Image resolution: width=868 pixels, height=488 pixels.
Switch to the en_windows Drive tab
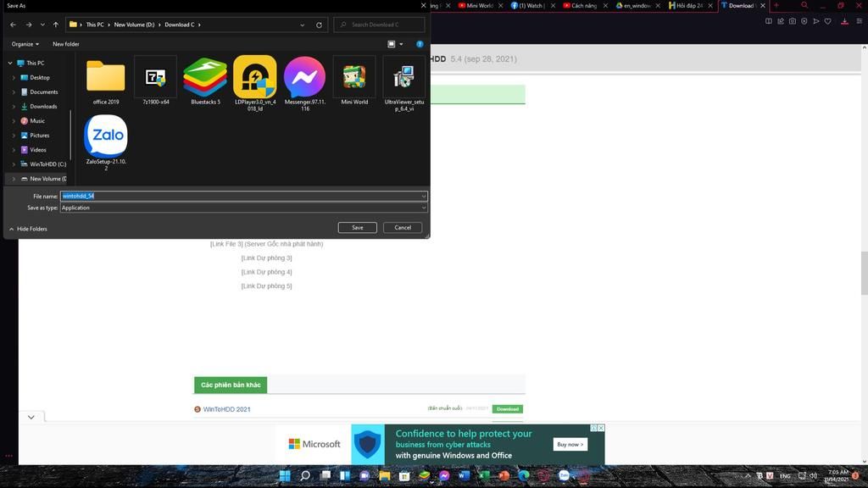click(x=632, y=6)
